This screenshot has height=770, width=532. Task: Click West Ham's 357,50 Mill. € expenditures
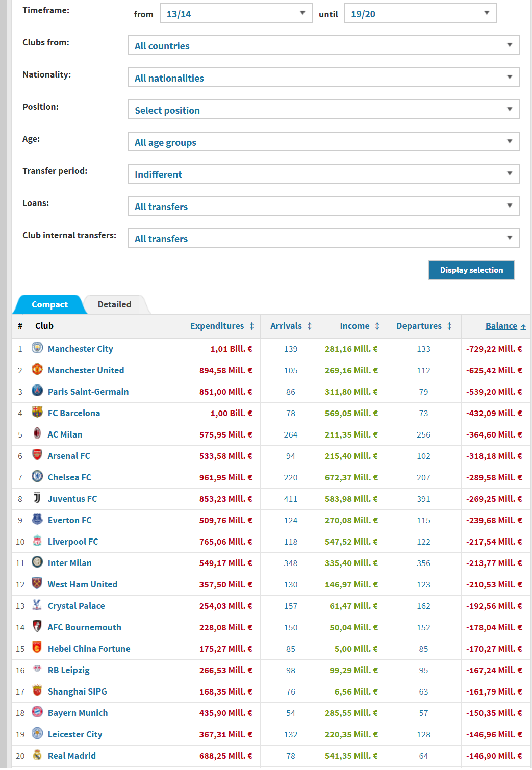click(x=226, y=584)
